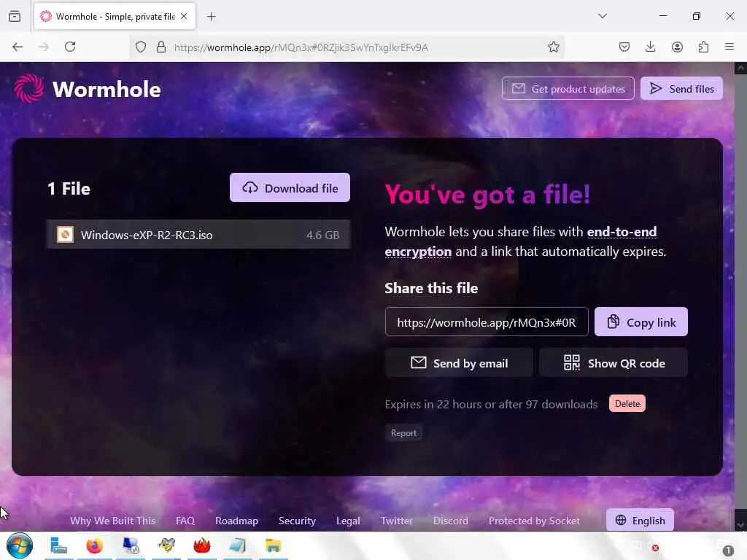Select the Windows-eXP-R2-RC3.iso file row

click(198, 234)
